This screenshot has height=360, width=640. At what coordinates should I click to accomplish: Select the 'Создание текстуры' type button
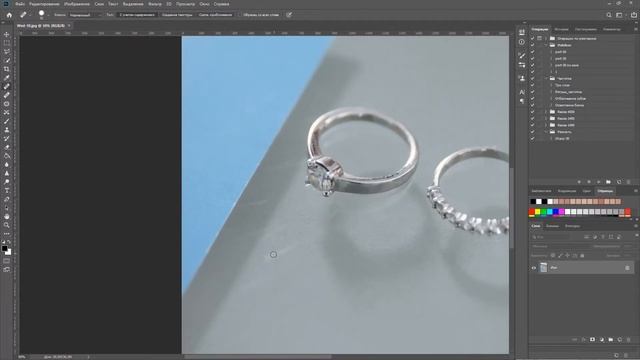[x=177, y=15]
